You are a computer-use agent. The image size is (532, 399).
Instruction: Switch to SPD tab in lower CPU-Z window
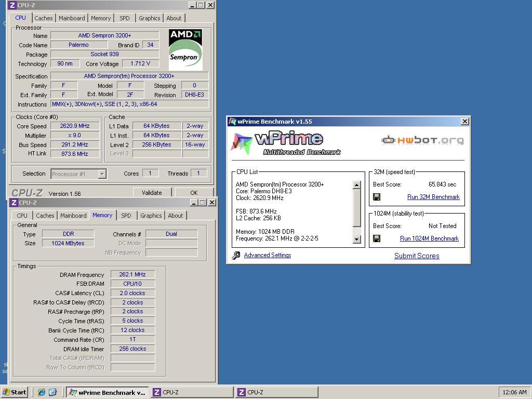coord(126,216)
